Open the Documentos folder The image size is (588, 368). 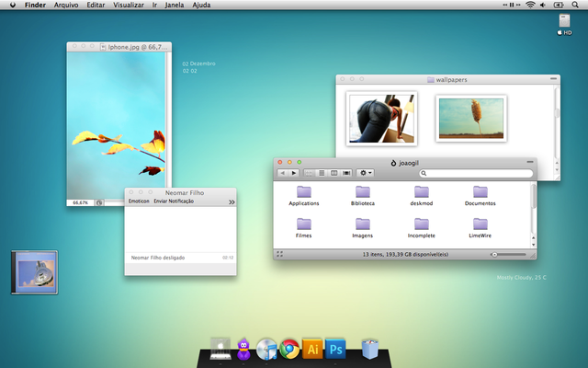(480, 192)
